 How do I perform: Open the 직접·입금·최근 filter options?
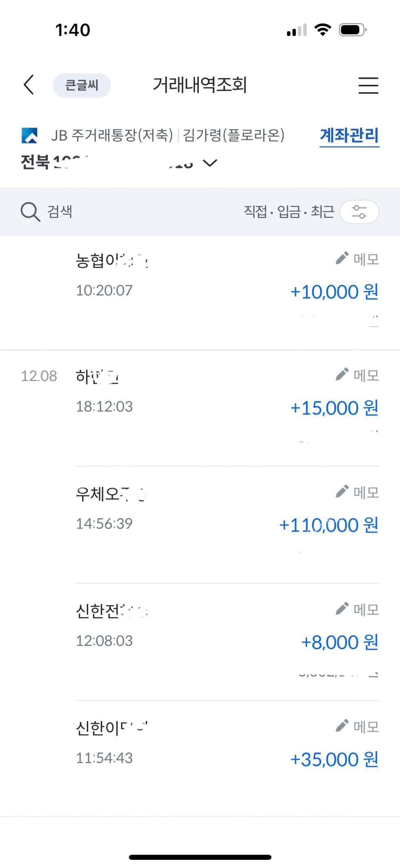pyautogui.click(x=289, y=212)
